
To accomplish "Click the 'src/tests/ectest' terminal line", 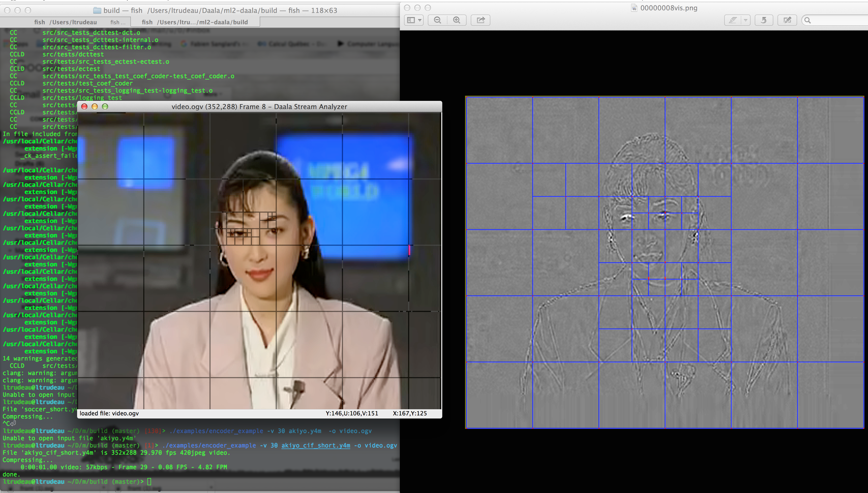I will point(71,69).
